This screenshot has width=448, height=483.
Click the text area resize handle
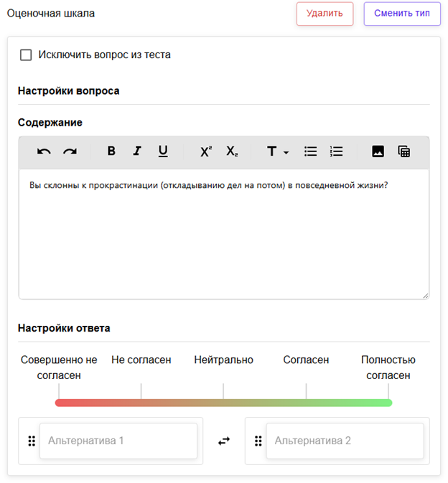click(426, 296)
